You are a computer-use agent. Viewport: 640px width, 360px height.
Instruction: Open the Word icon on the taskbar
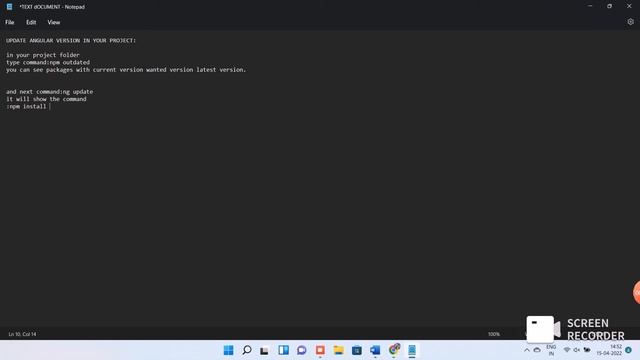pos(375,350)
